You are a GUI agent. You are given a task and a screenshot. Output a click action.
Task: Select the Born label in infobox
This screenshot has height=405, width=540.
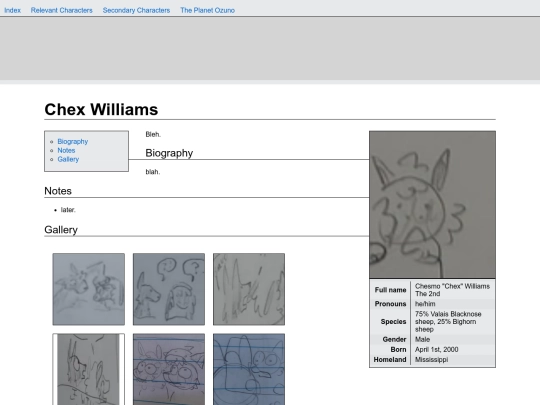[398, 350]
